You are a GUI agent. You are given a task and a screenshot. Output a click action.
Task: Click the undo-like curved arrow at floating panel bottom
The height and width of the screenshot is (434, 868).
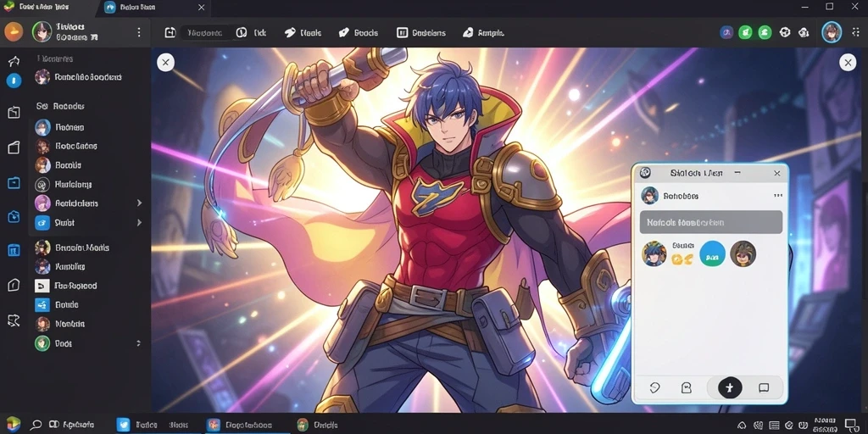point(654,388)
